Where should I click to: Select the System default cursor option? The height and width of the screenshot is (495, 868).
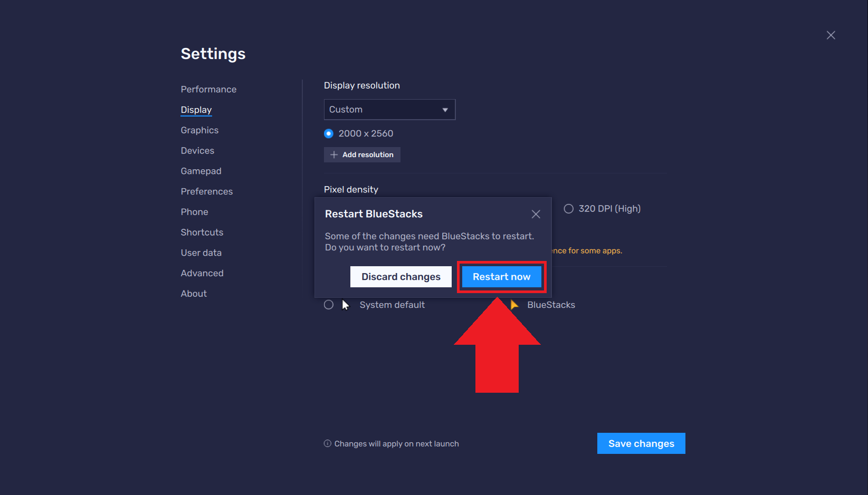pos(328,304)
